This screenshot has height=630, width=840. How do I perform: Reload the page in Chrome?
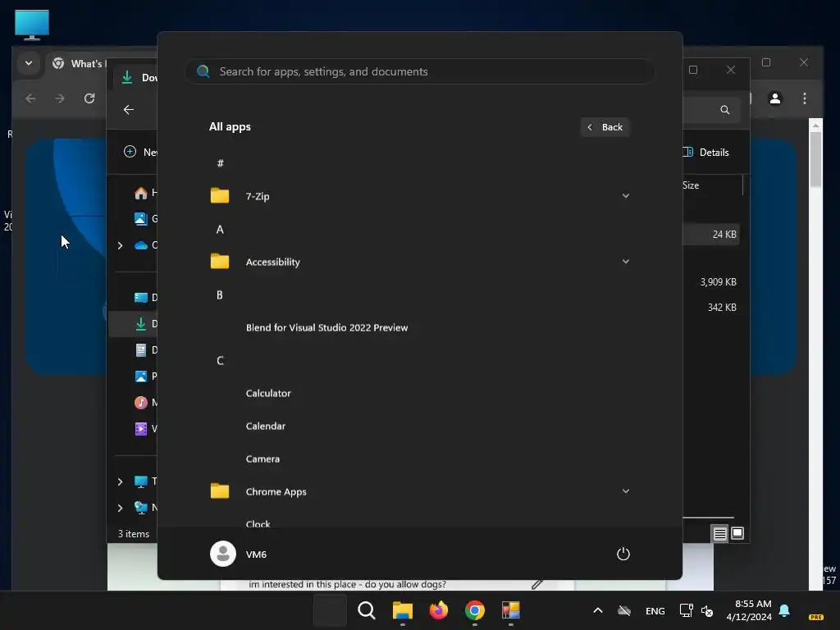(x=89, y=98)
